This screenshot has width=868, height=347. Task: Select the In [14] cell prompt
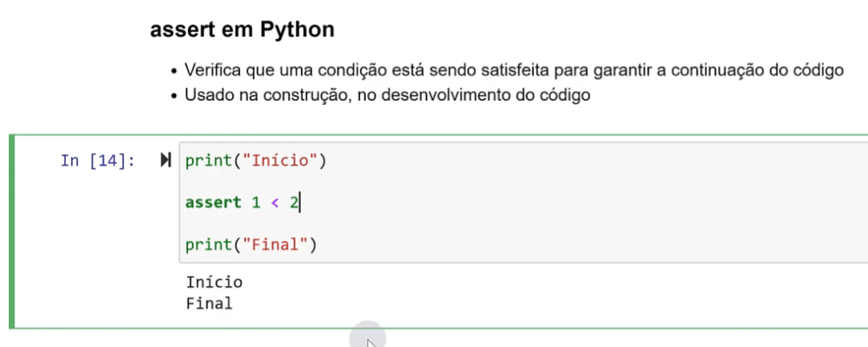[x=98, y=161]
